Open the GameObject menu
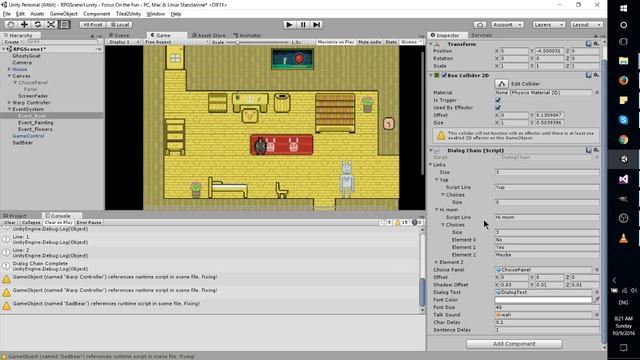 (63, 14)
